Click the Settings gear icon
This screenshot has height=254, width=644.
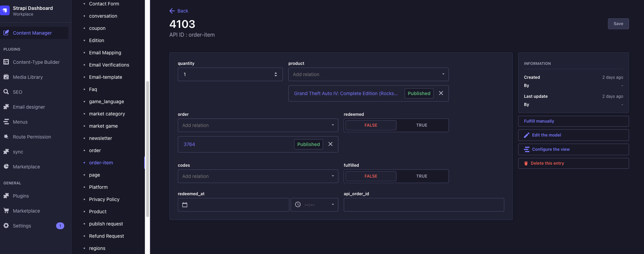pos(6,225)
